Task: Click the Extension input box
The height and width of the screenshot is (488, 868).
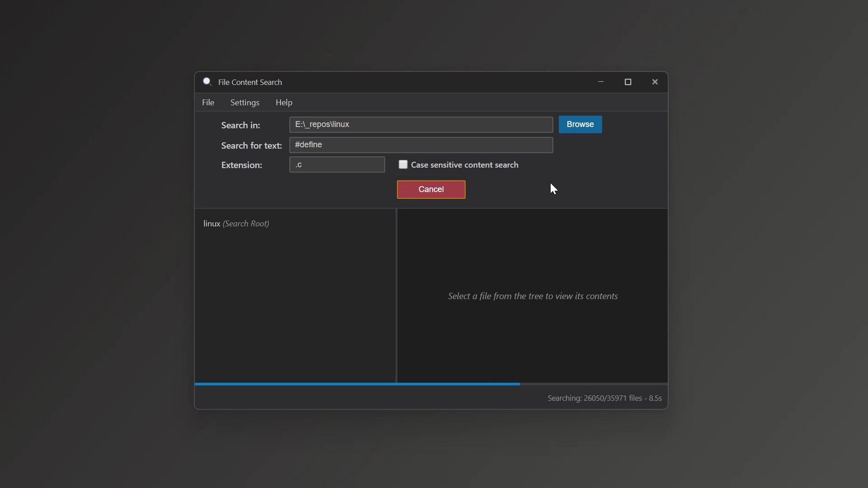Action: [x=337, y=164]
